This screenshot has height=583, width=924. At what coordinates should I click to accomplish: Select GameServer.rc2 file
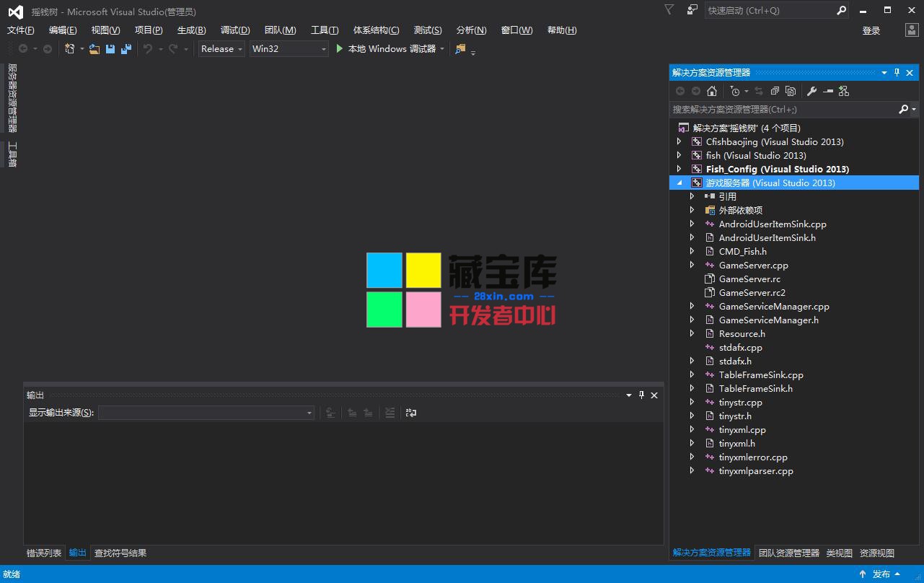click(752, 293)
